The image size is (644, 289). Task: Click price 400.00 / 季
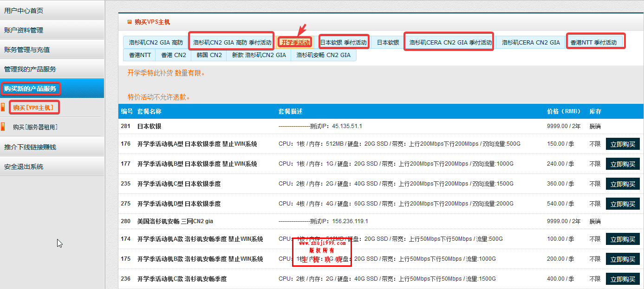(561, 279)
